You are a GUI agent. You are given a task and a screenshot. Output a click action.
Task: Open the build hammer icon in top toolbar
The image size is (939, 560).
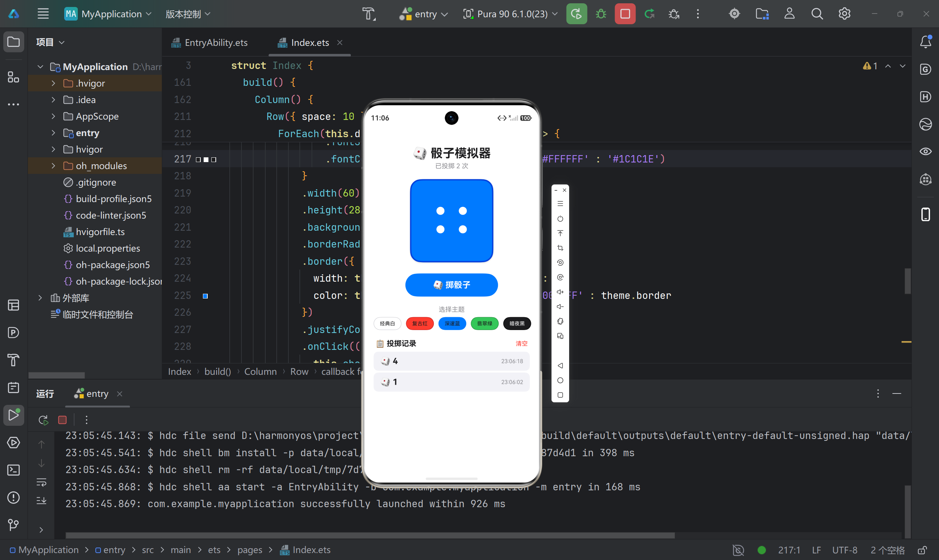(369, 14)
